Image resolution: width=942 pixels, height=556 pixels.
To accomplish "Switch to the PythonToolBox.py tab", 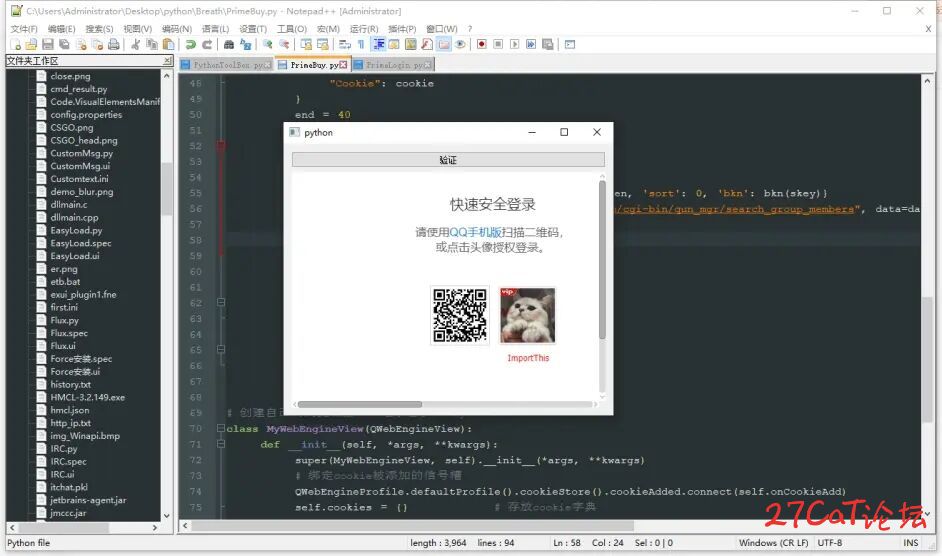I will (227, 65).
